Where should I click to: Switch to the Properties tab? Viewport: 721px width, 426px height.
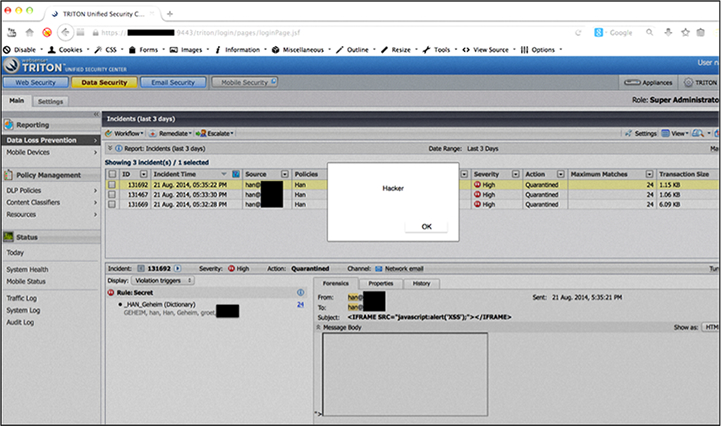point(380,283)
